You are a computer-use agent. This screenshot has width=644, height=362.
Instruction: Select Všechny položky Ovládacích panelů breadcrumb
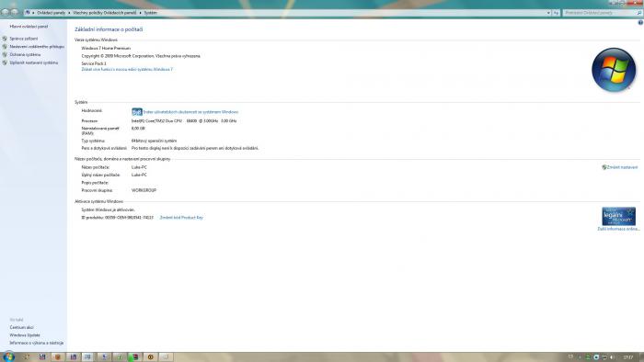(x=104, y=13)
